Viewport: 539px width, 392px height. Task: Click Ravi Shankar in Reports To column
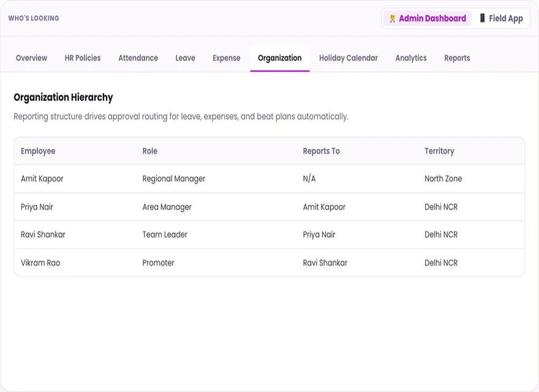(325, 263)
